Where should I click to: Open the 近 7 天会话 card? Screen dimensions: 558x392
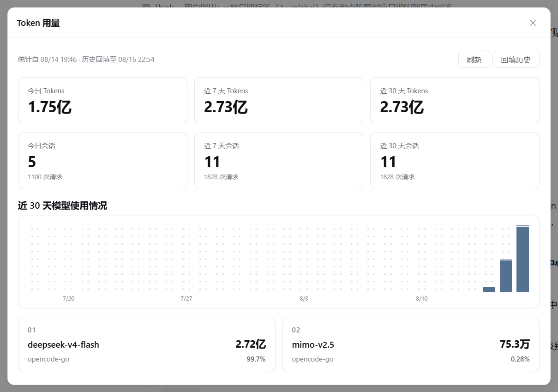[x=279, y=161]
